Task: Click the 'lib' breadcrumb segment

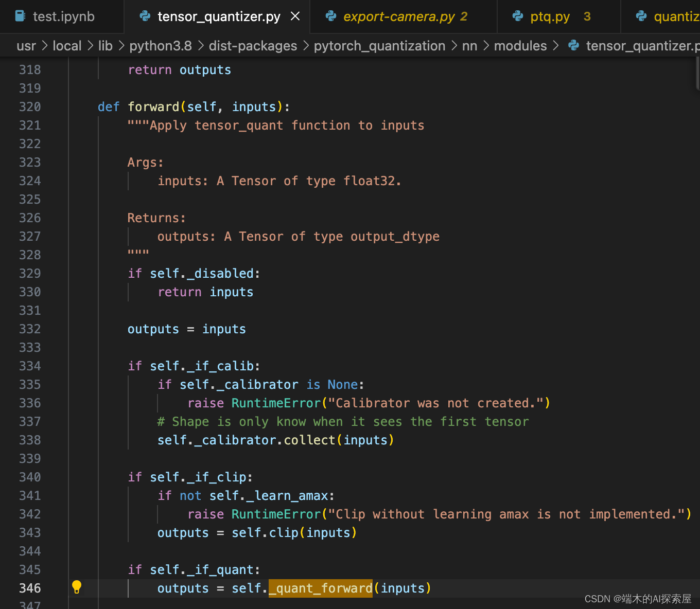Action: pyautogui.click(x=106, y=46)
